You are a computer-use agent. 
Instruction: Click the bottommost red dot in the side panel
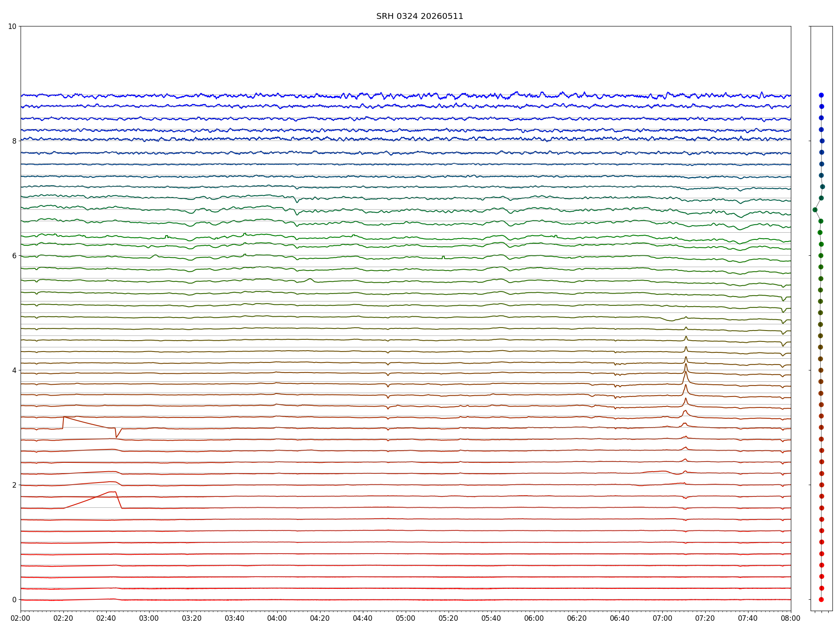point(821,599)
